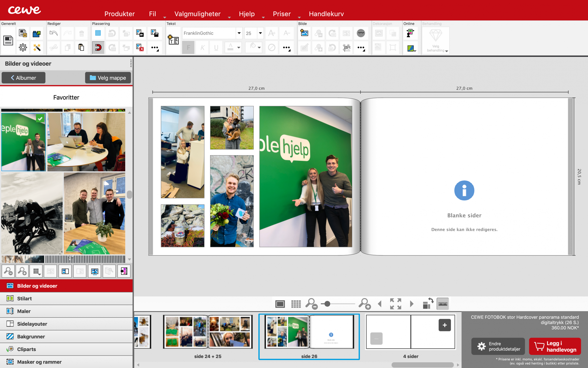Zoom in thumbnails in photo panel
The width and height of the screenshot is (588, 368).
pyautogui.click(x=22, y=271)
